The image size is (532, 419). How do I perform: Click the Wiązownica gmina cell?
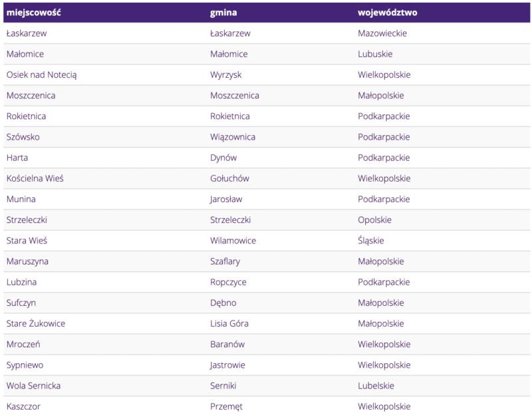[232, 137]
